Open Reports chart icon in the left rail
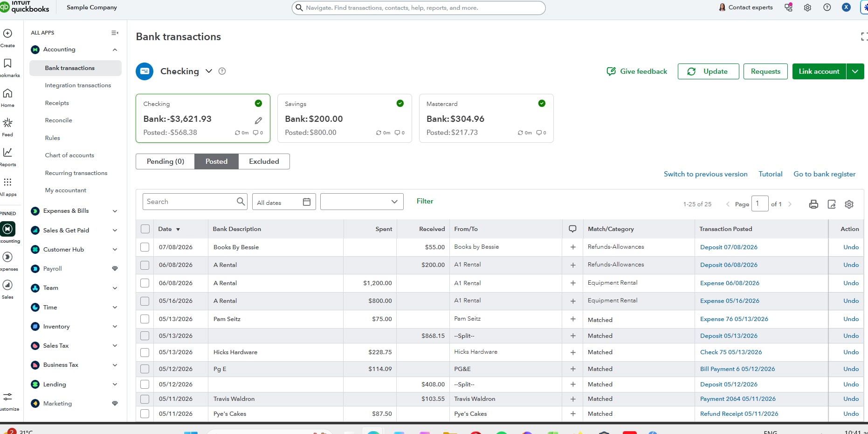This screenshot has height=434, width=868. [x=7, y=153]
